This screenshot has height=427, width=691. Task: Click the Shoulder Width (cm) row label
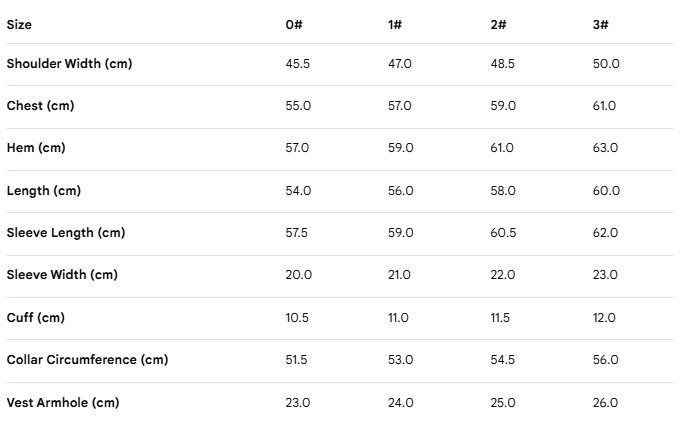pos(69,64)
